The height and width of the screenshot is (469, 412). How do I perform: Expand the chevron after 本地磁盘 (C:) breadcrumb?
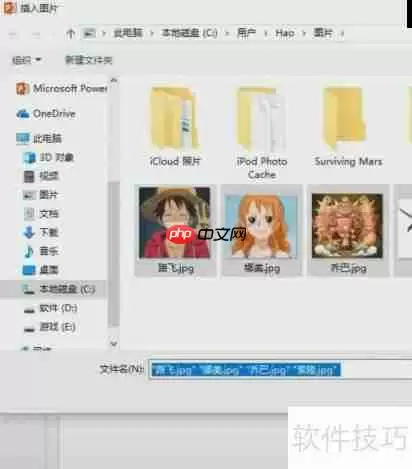pyautogui.click(x=227, y=34)
